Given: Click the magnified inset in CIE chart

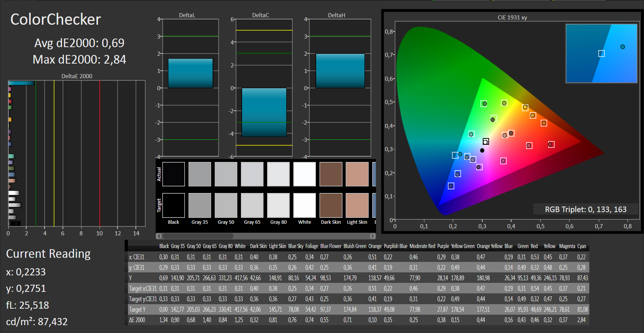Looking at the screenshot, I should 601,54.
